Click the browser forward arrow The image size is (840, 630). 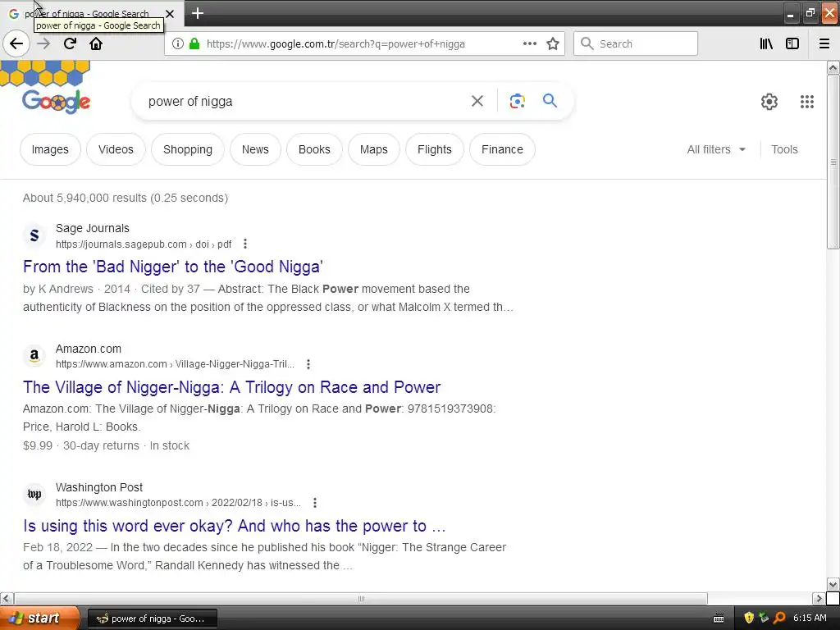[43, 44]
